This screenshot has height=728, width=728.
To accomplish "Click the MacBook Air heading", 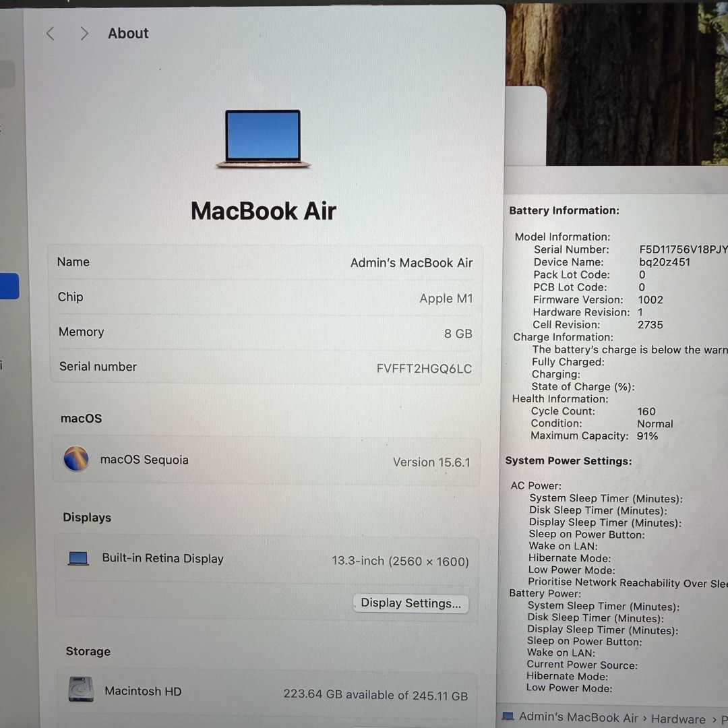I will pos(264,211).
